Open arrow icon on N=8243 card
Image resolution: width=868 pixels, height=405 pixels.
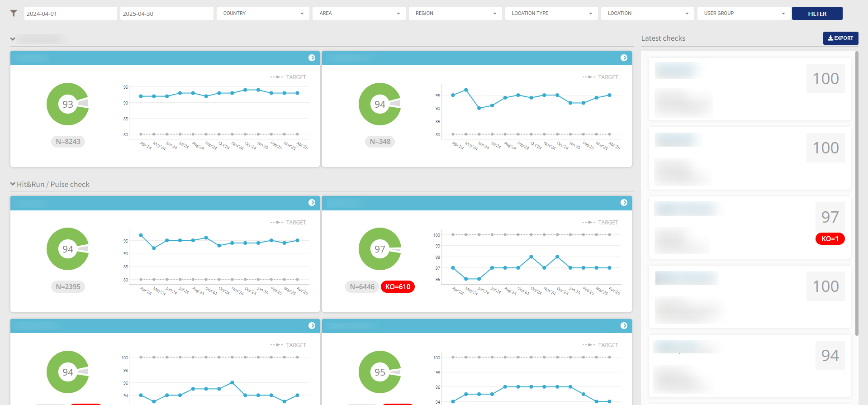point(312,57)
